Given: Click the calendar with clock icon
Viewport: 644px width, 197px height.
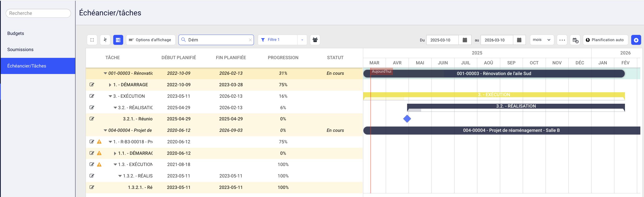Looking at the screenshot, I should (x=575, y=40).
